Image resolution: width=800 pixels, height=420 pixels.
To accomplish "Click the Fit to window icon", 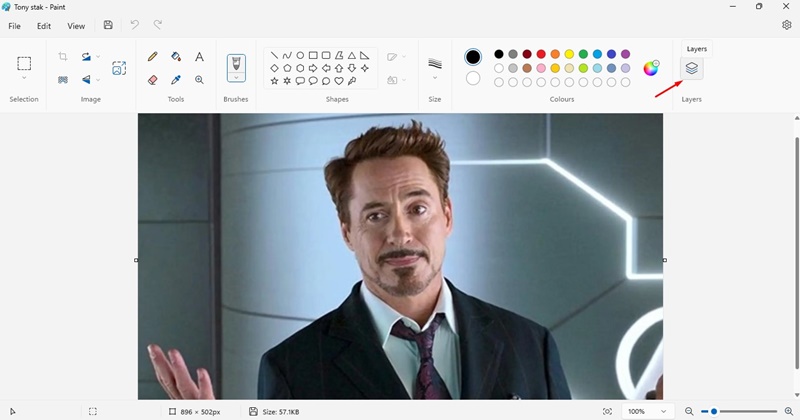I will (607, 411).
